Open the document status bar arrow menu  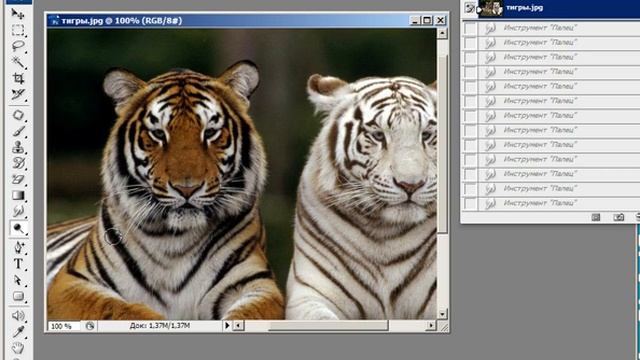point(227,326)
